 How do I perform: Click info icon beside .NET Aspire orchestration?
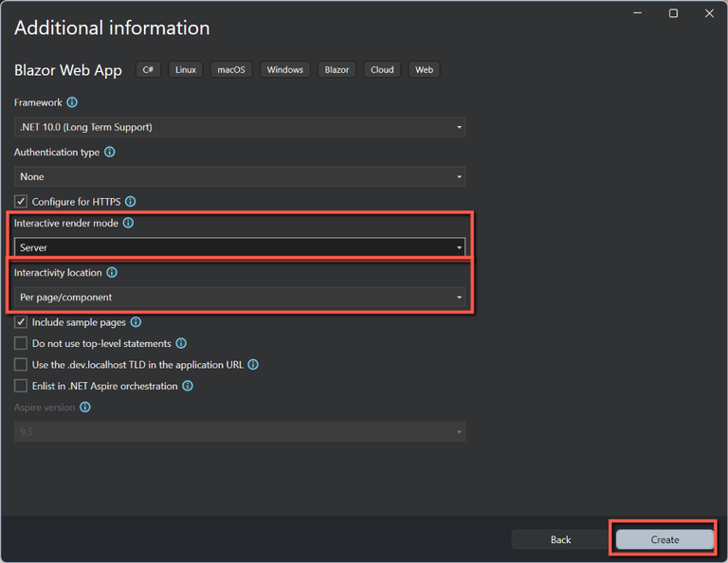coord(188,386)
